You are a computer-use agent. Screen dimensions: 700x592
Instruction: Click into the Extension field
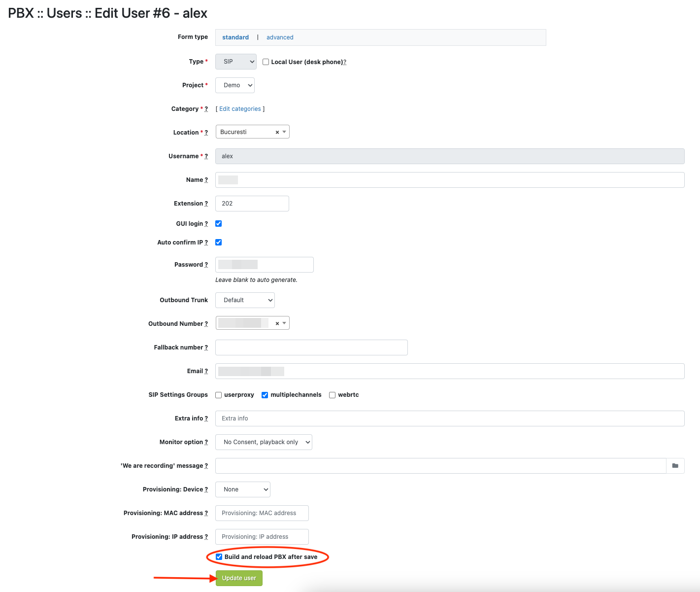pos(252,204)
